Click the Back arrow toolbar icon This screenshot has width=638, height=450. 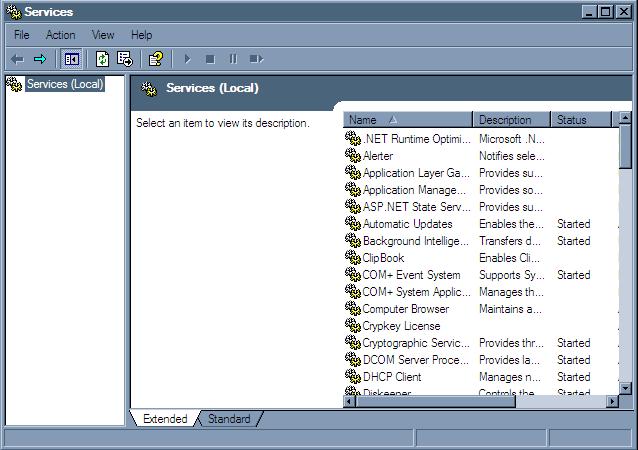[17, 59]
